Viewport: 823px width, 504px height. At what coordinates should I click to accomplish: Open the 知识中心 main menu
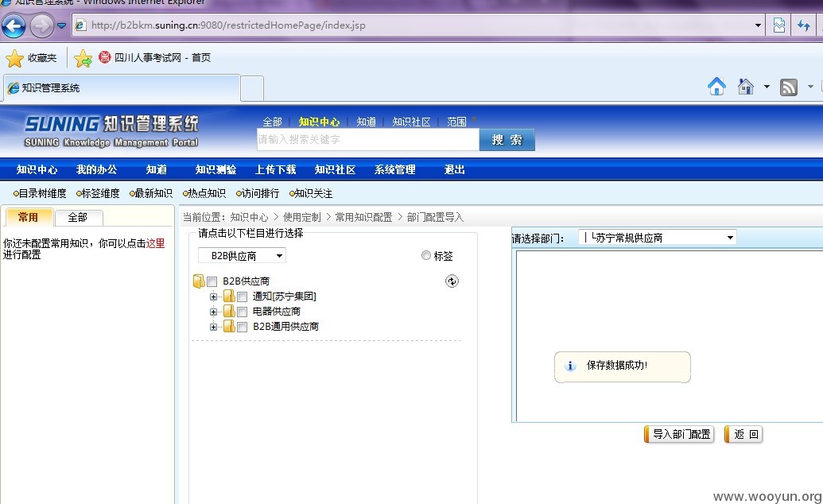point(37,169)
